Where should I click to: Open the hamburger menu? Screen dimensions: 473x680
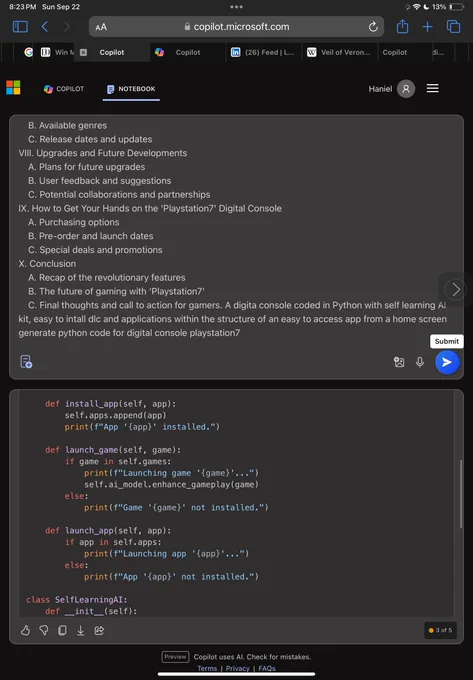tap(432, 88)
